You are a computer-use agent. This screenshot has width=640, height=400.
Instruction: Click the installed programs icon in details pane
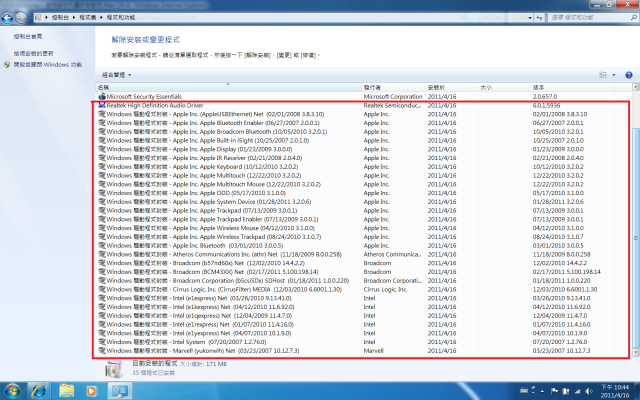coord(113,368)
